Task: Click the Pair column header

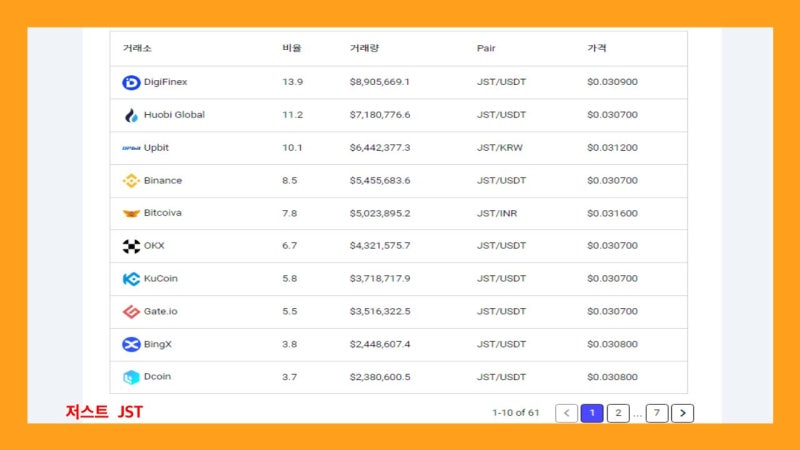Action: click(486, 48)
